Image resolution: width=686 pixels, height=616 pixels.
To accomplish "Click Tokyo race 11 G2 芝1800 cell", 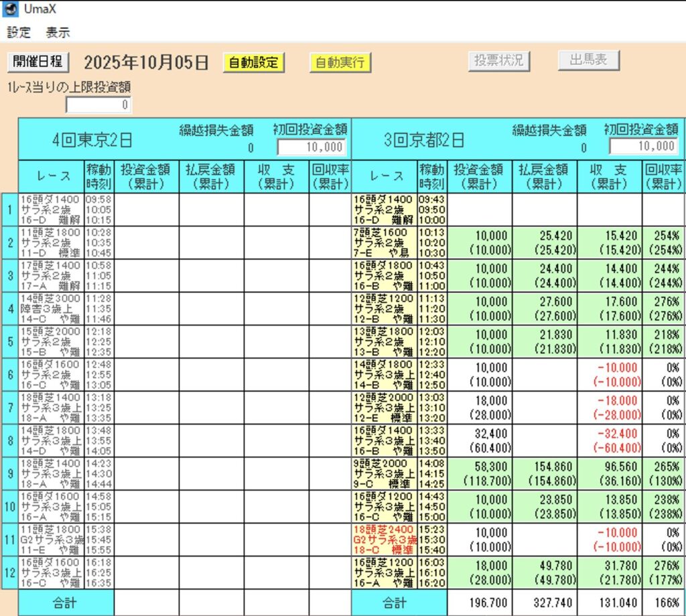I will pyautogui.click(x=51, y=539).
